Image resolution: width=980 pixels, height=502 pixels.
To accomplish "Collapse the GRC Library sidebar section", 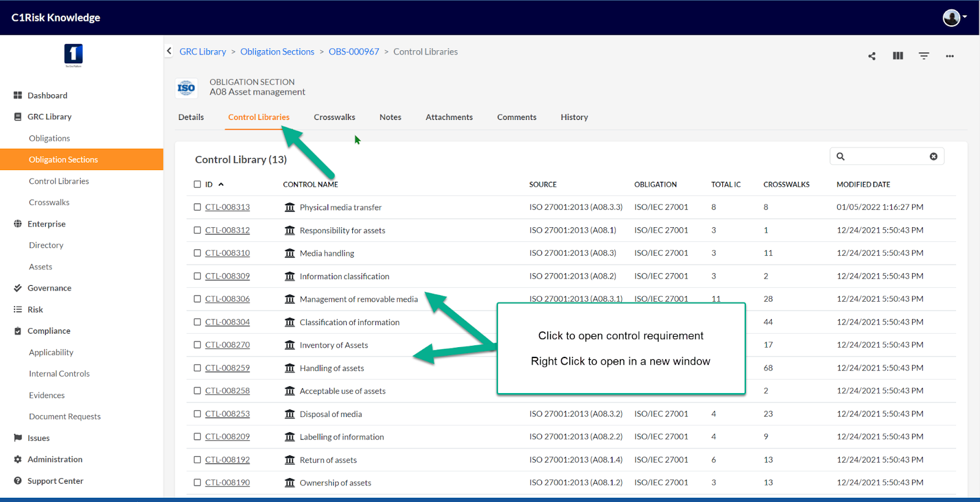I will [50, 116].
